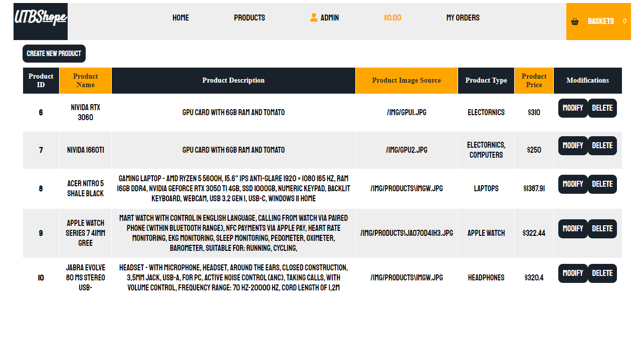The width and height of the screenshot is (644, 347).
Task: Click the Apple Watch type cell
Action: pyautogui.click(x=486, y=233)
